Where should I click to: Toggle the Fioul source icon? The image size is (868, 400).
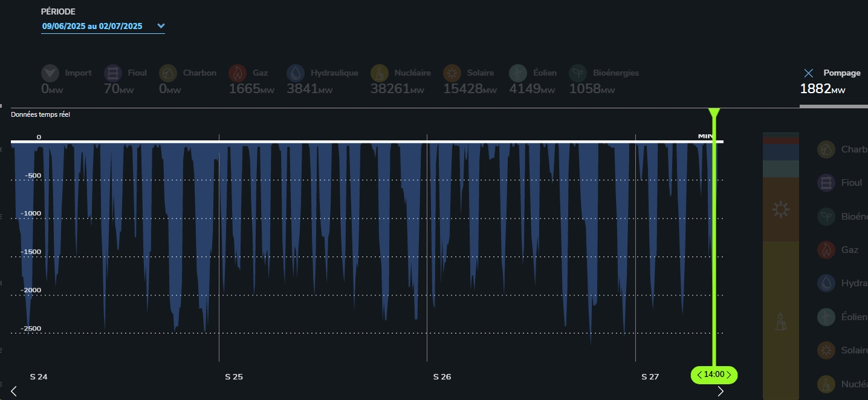click(x=113, y=73)
